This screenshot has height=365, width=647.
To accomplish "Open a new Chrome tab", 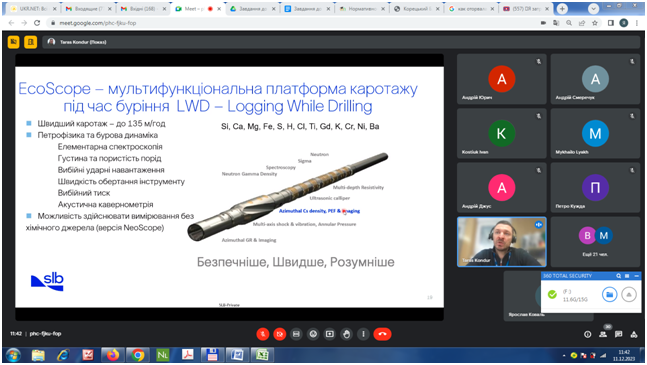I will click(562, 9).
